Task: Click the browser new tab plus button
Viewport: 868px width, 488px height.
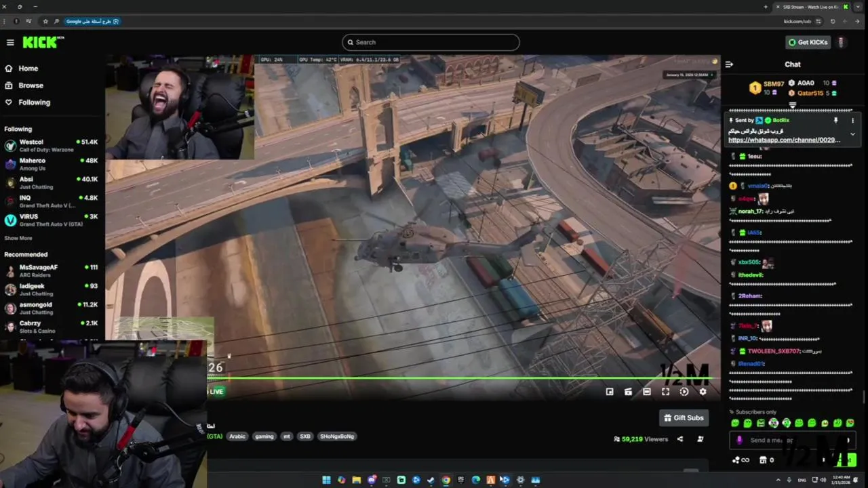Action: click(x=766, y=7)
